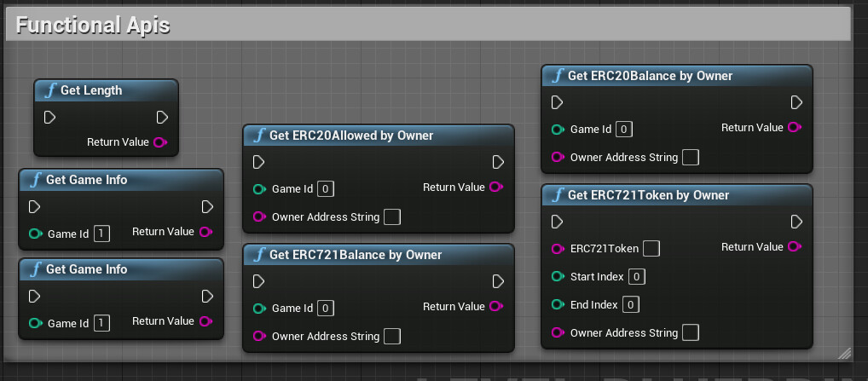The height and width of the screenshot is (381, 868).
Task: Click exec output pin of the bottom-most Get Game Info
Action: click(x=207, y=297)
